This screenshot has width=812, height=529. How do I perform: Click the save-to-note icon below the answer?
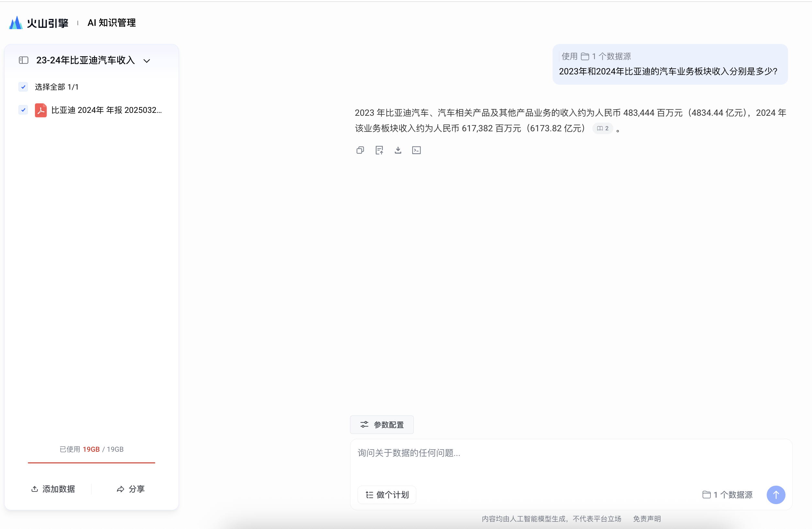click(x=379, y=150)
